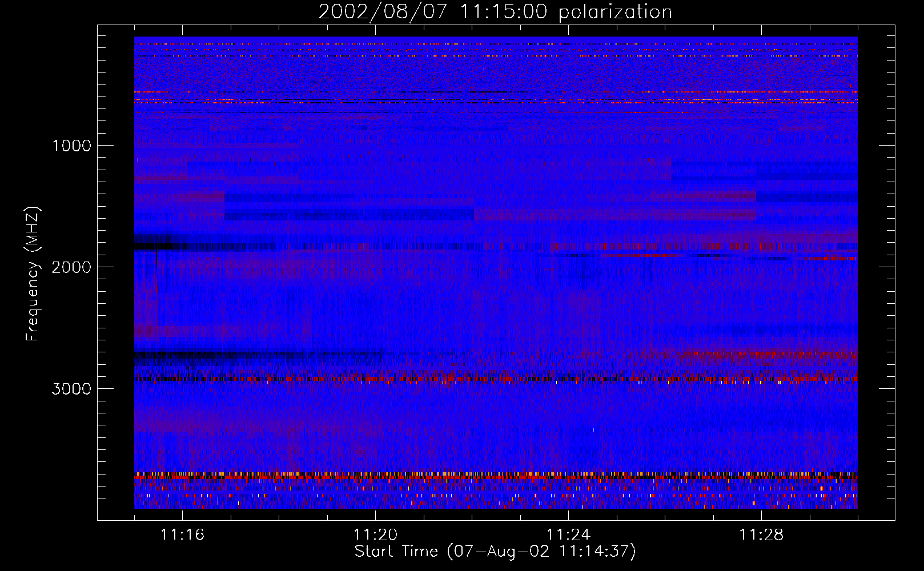Viewport: 924px width, 571px height.
Task: Click the '2000' frequency tick label
Action: tap(71, 267)
